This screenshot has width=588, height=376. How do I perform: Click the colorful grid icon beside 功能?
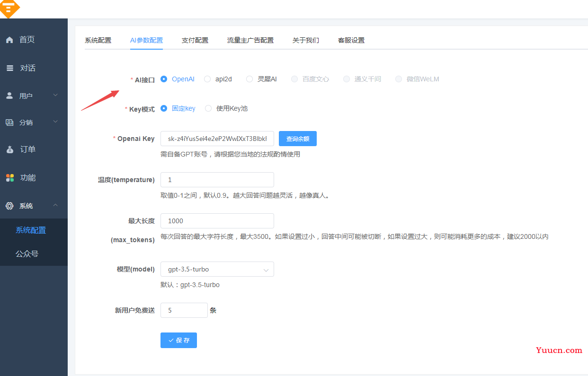point(9,178)
